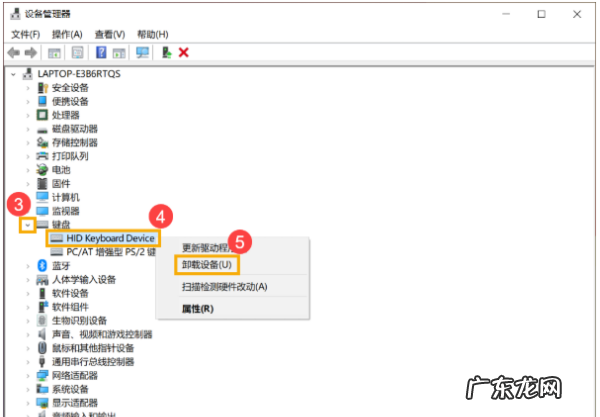
Task: Click the Forward arrow toolbar icon
Action: (31, 52)
